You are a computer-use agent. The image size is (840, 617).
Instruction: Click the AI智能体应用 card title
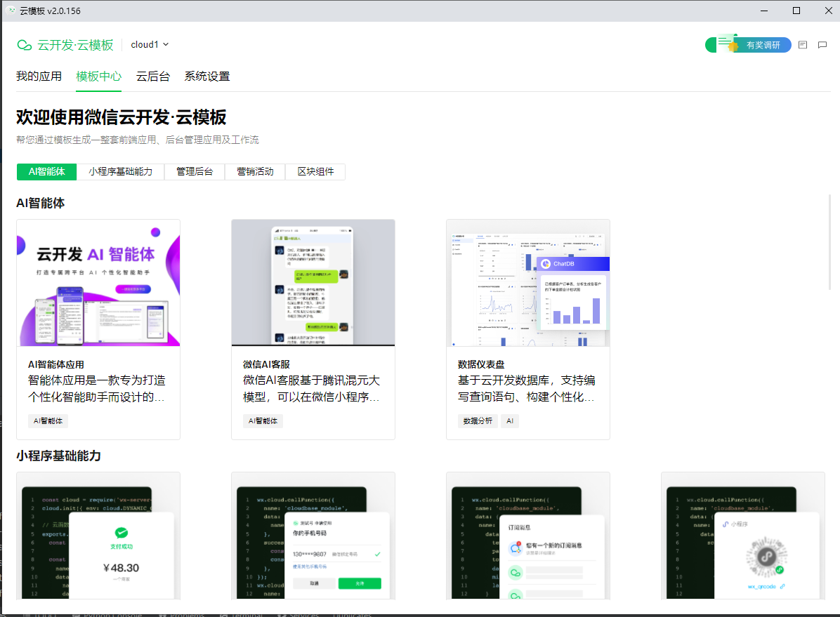tap(56, 364)
